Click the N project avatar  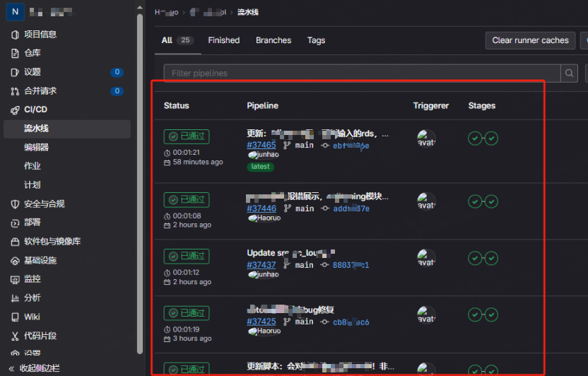pos(16,11)
